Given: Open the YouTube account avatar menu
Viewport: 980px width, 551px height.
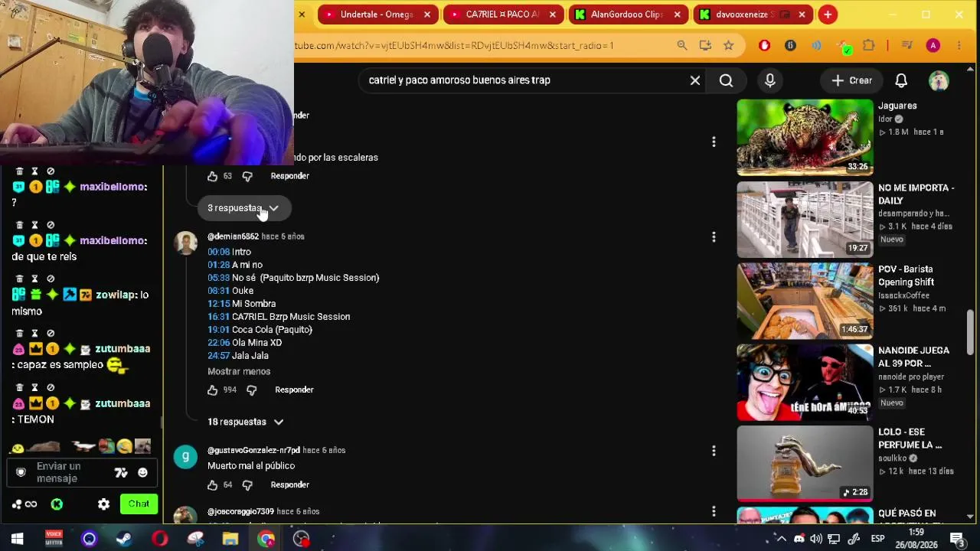Looking at the screenshot, I should 939,80.
